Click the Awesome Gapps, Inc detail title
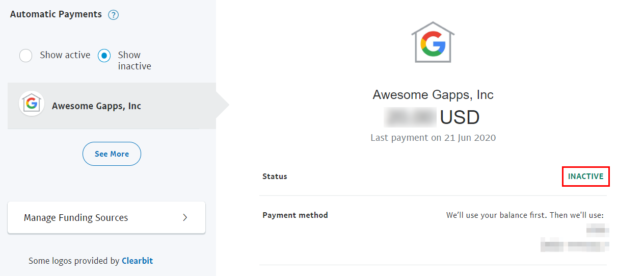This screenshot has height=276, width=644. pyautogui.click(x=433, y=95)
